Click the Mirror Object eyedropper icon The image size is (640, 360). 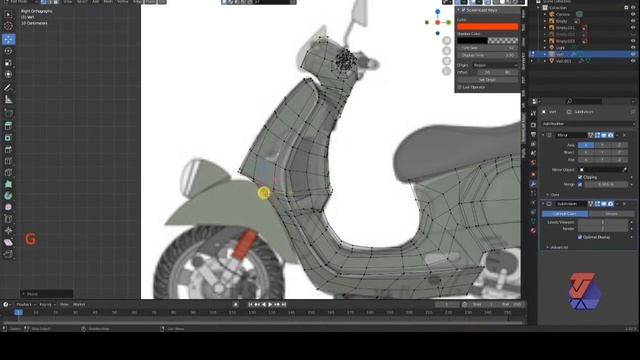(624, 170)
